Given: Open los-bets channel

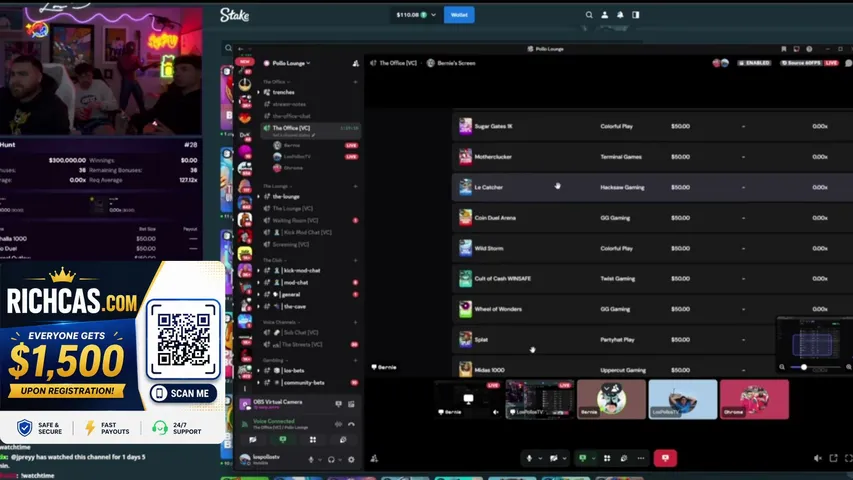Looking at the screenshot, I should tap(294, 371).
